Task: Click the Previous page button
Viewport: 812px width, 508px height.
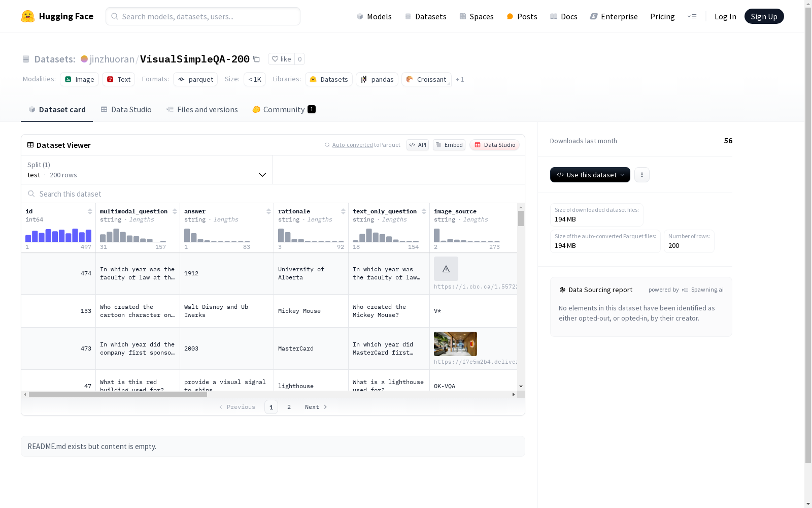Action: click(237, 407)
